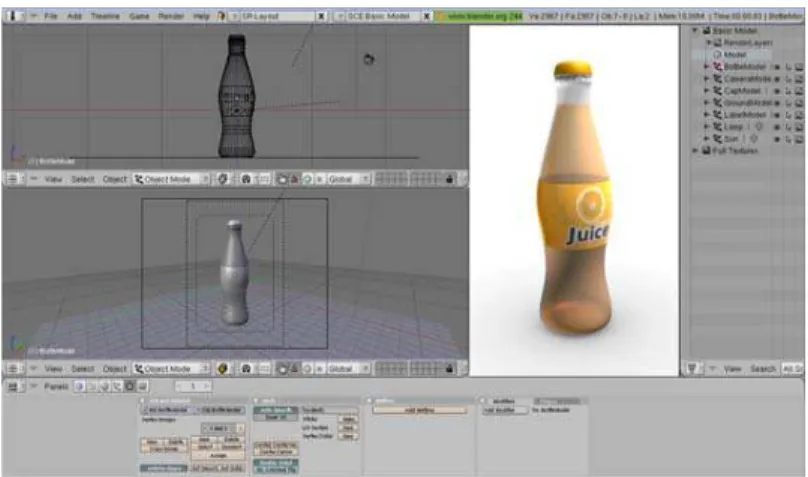Select Object context icon in Panels header

point(117,386)
